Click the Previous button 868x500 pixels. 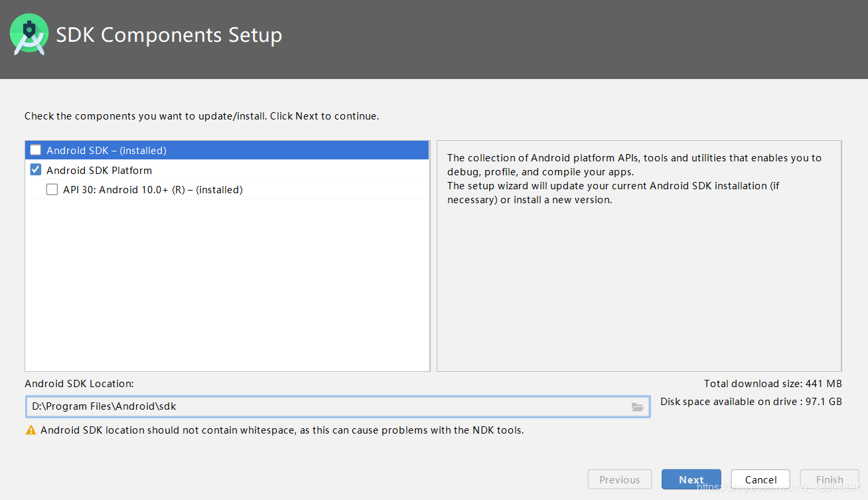tap(619, 479)
